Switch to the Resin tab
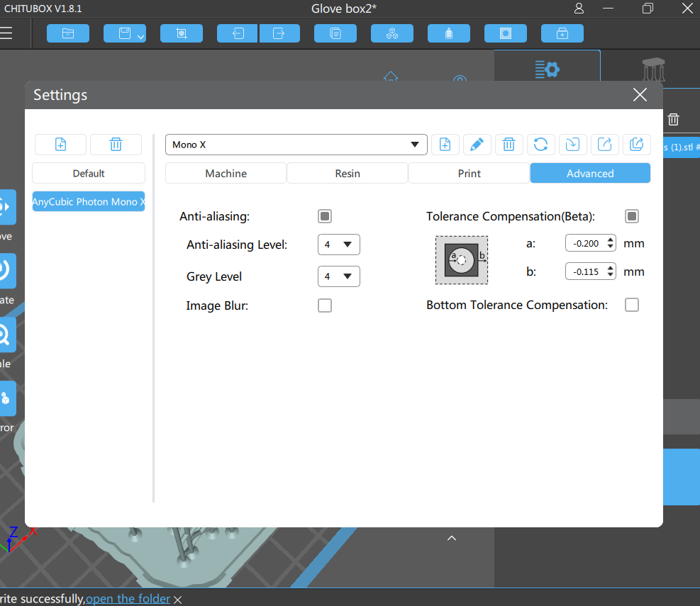 pos(348,173)
